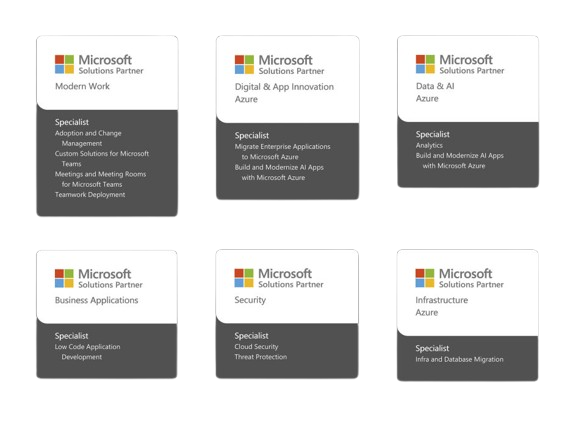570x438 pixels.
Task: Click 'Specialist' heading in Security badge
Action: click(x=251, y=336)
